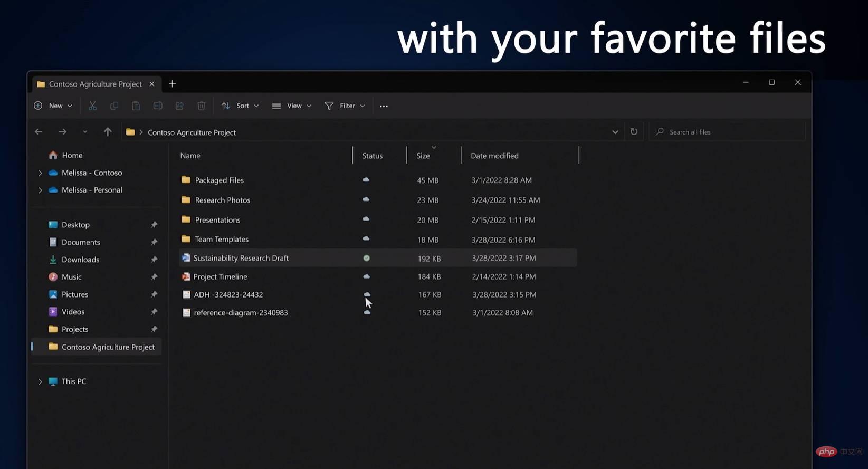This screenshot has width=868, height=469.
Task: Focus the Search all files box
Action: coord(727,132)
